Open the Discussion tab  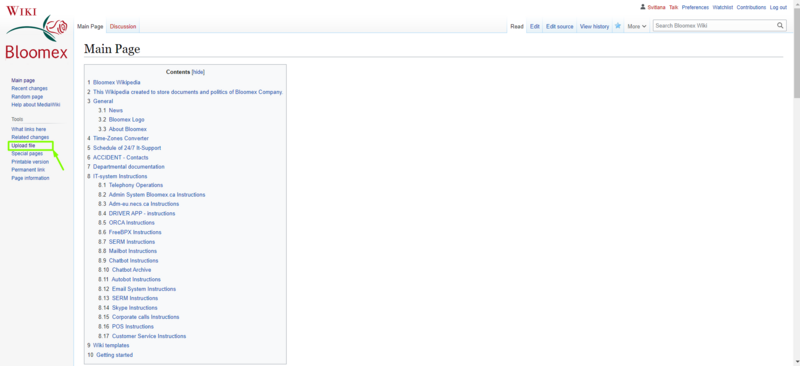coord(123,27)
